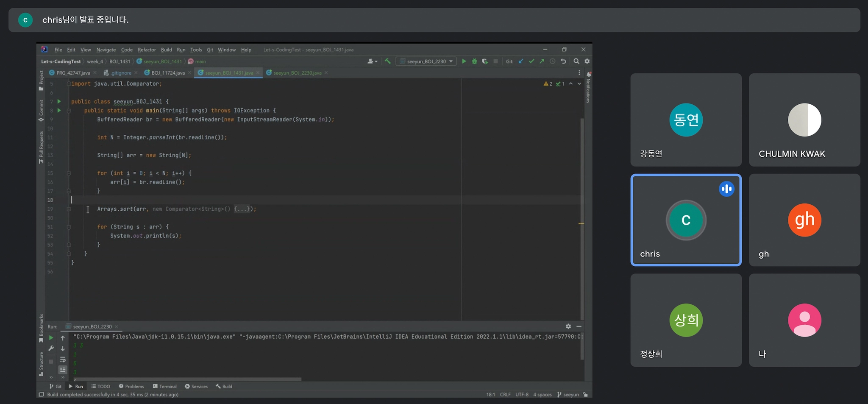The width and height of the screenshot is (868, 404).
Task: Click the Git update project arrow
Action: pos(521,61)
